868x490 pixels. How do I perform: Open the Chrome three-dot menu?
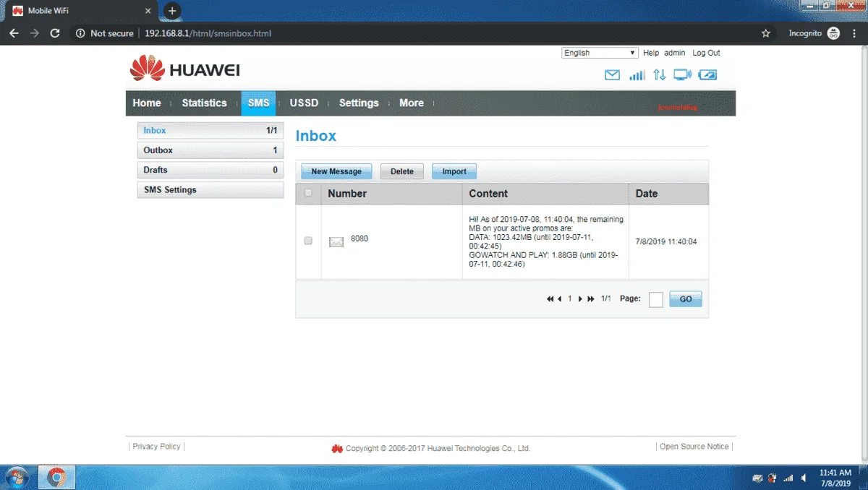[x=854, y=33]
